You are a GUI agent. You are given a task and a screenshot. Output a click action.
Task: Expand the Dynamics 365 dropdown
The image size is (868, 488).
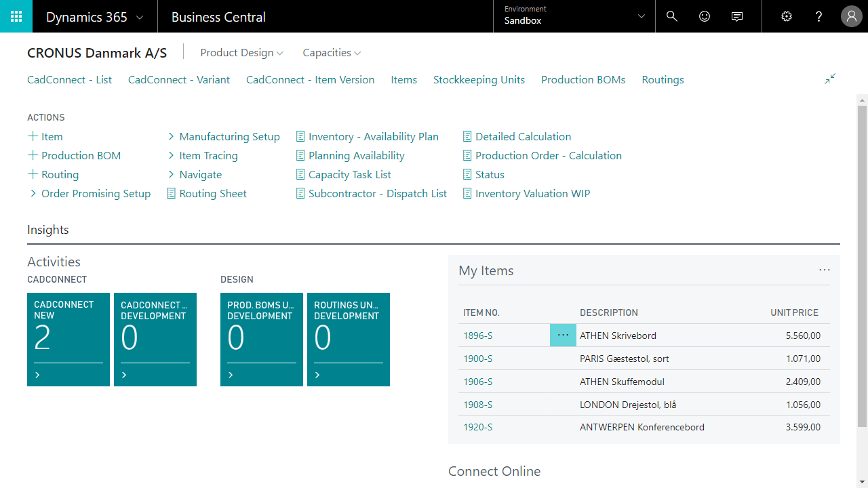click(x=140, y=18)
